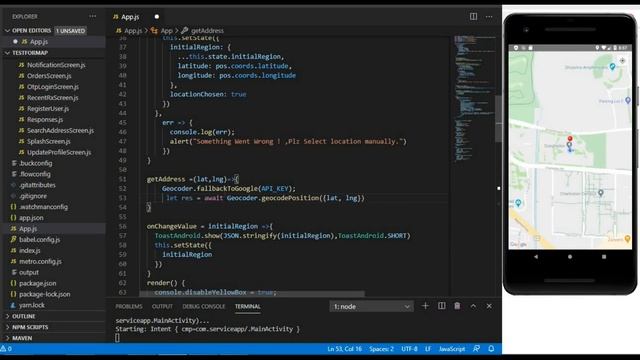Click the kill terminal trash icon
640x360 pixels.
pos(457,306)
